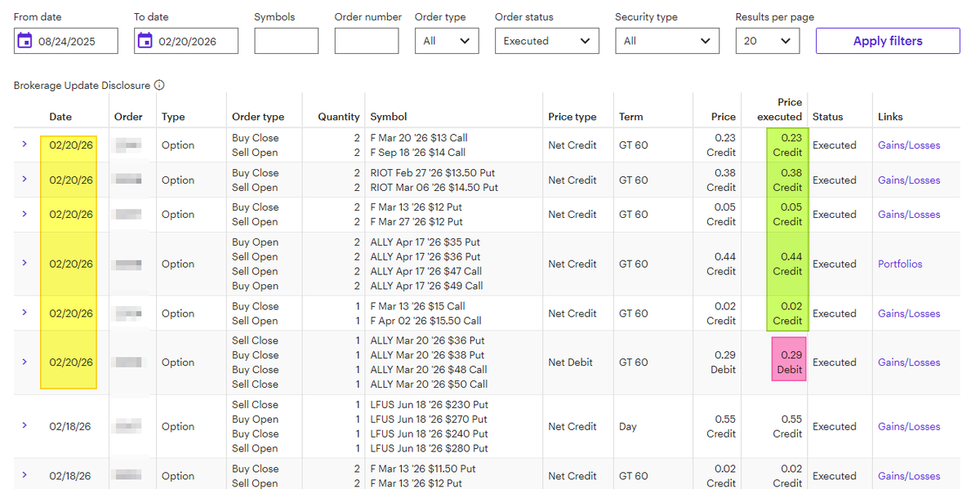
Task: Open the From date calendar icon
Action: pos(24,41)
